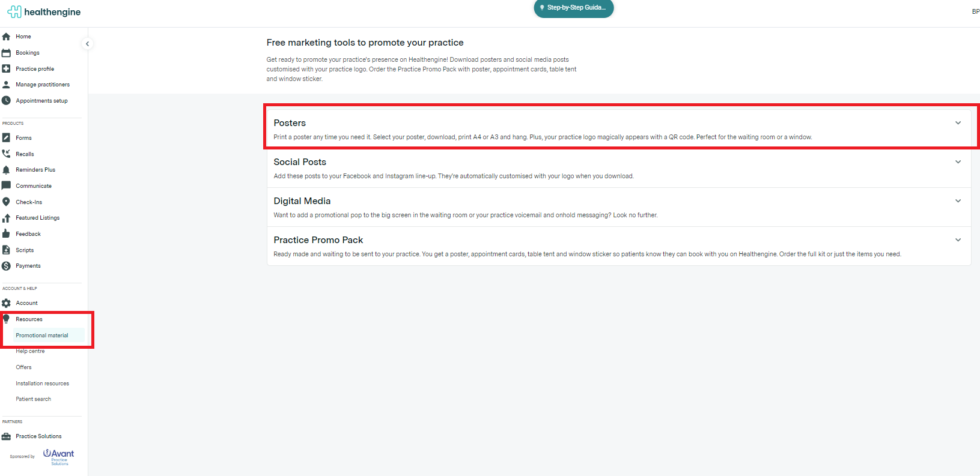Click the Reminders Plus bell icon
This screenshot has width=980, height=476.
click(7, 170)
